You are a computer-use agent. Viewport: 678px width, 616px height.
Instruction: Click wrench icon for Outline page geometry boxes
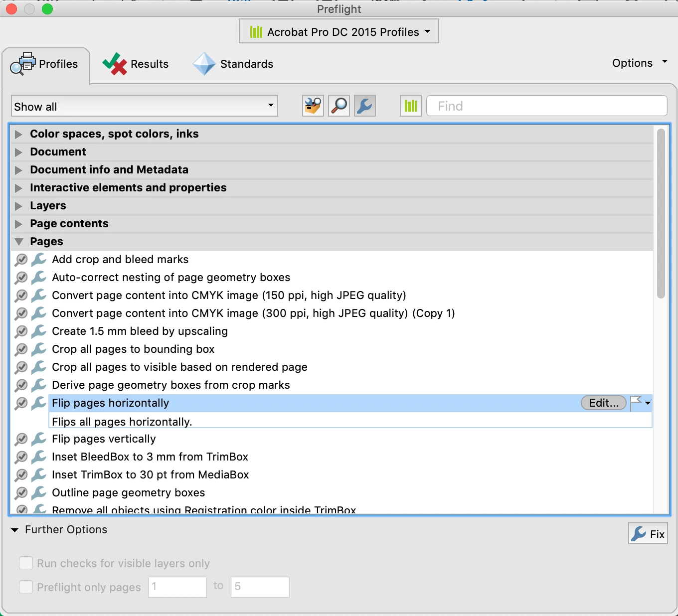click(39, 492)
